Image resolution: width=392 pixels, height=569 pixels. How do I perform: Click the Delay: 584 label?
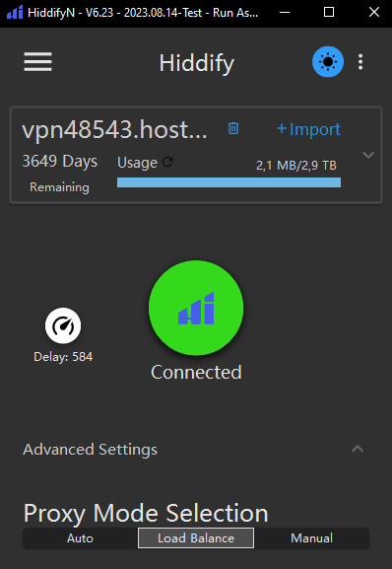click(x=63, y=357)
